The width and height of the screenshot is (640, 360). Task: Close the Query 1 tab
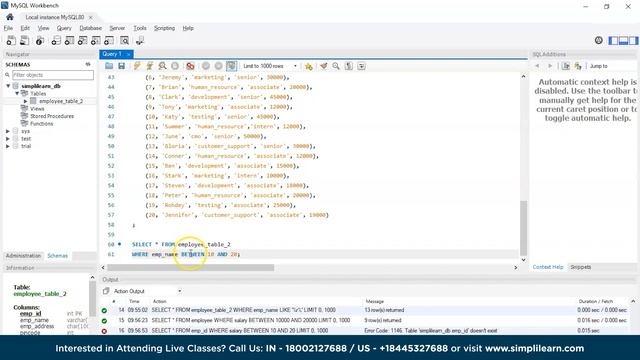click(x=128, y=54)
